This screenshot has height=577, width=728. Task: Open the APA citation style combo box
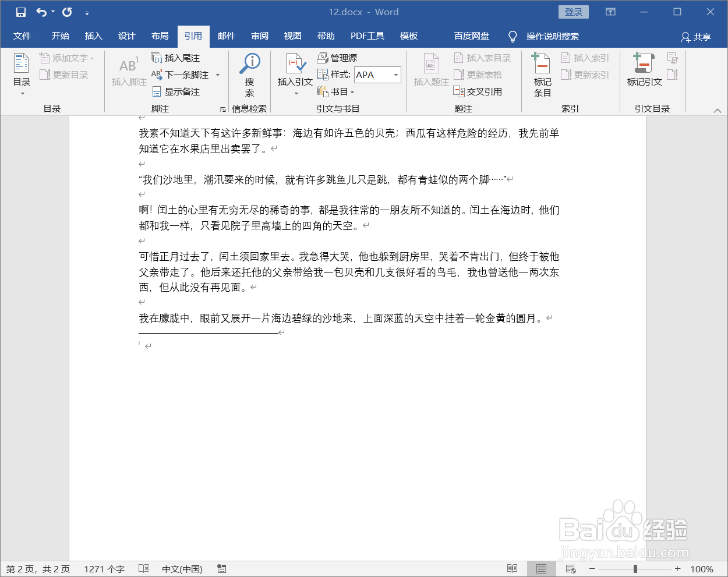coord(377,75)
